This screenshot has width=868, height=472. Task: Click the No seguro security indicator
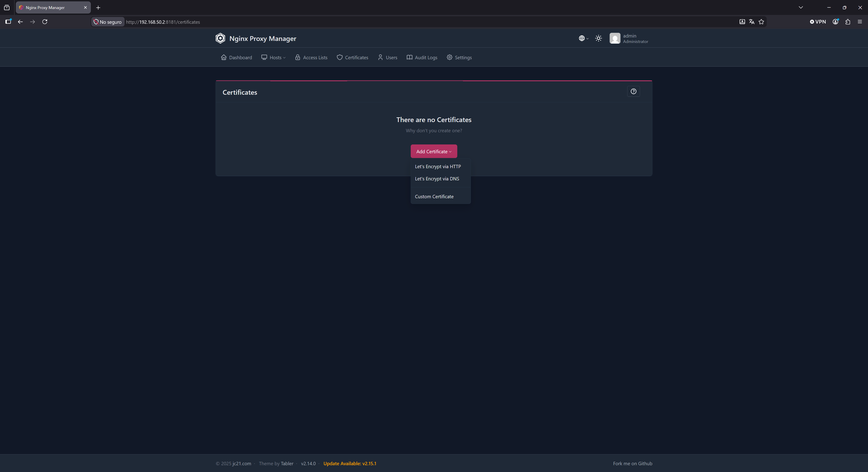click(x=108, y=22)
